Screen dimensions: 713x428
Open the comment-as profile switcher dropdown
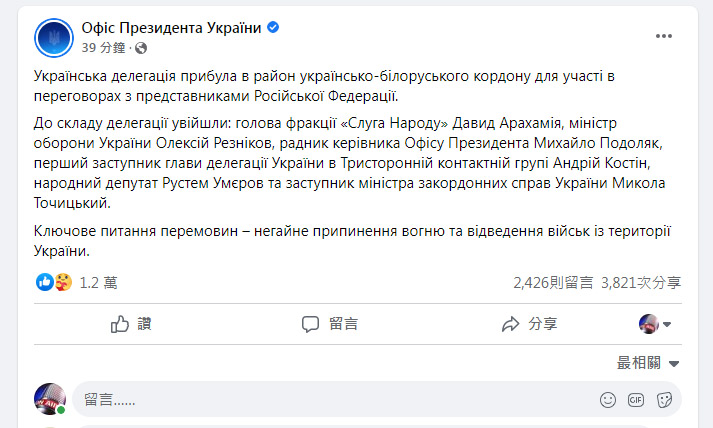[x=655, y=323]
